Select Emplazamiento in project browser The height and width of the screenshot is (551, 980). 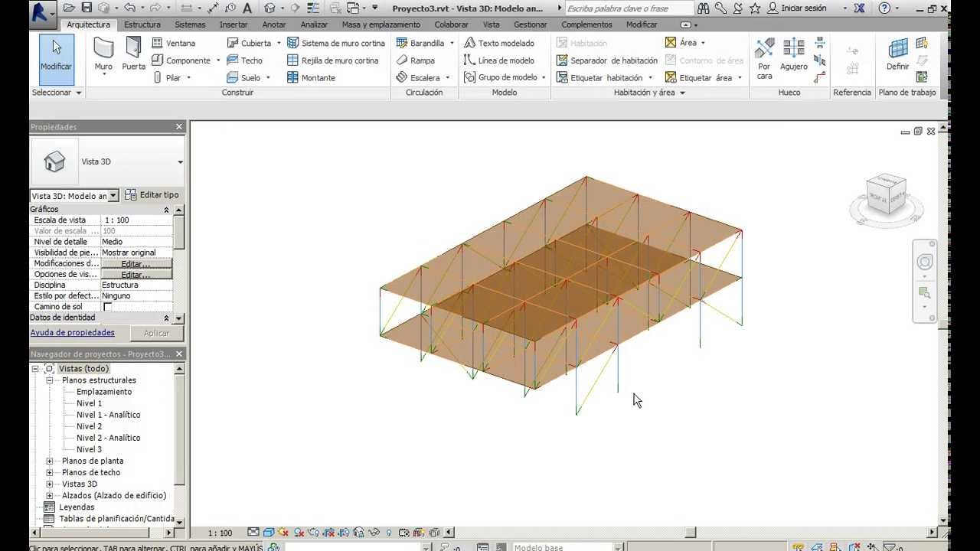(104, 392)
